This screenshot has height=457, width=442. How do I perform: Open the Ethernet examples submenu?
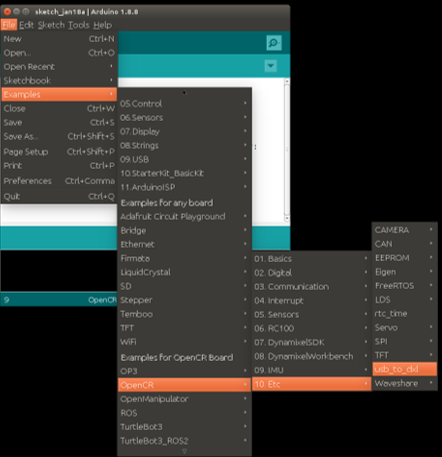pyautogui.click(x=185, y=245)
